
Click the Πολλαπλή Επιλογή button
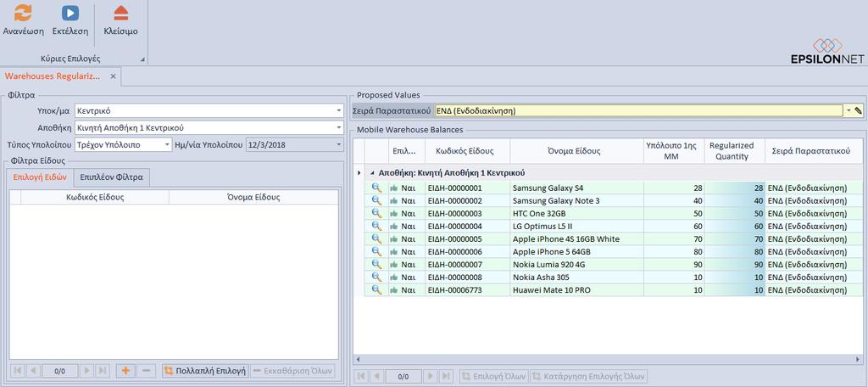pos(205,371)
